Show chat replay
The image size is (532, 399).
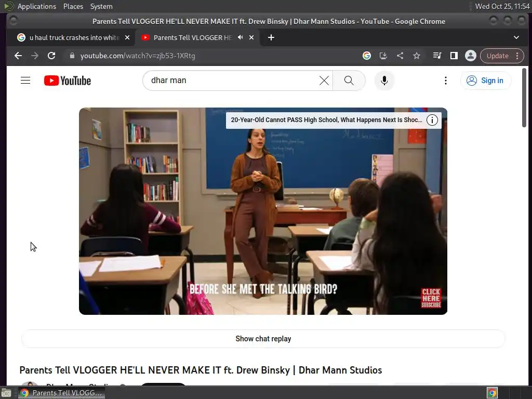[x=263, y=339]
